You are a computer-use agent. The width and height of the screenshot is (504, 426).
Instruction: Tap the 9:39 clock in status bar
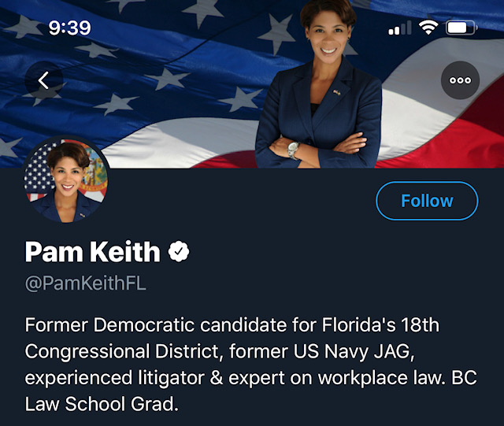(69, 28)
